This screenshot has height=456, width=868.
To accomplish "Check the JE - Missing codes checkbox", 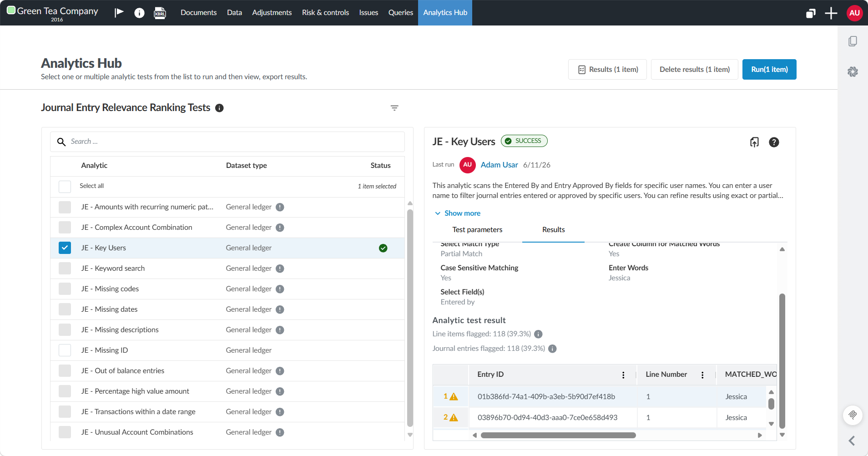I will [x=65, y=289].
